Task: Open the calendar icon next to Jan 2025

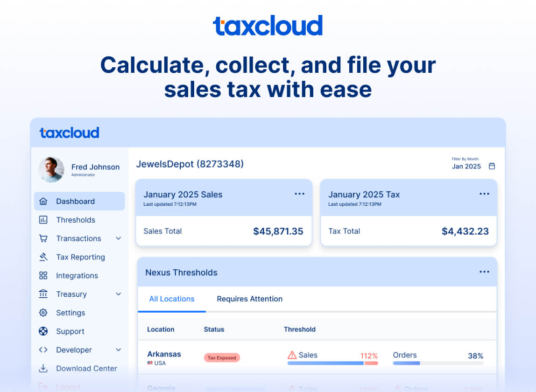Action: tap(492, 166)
